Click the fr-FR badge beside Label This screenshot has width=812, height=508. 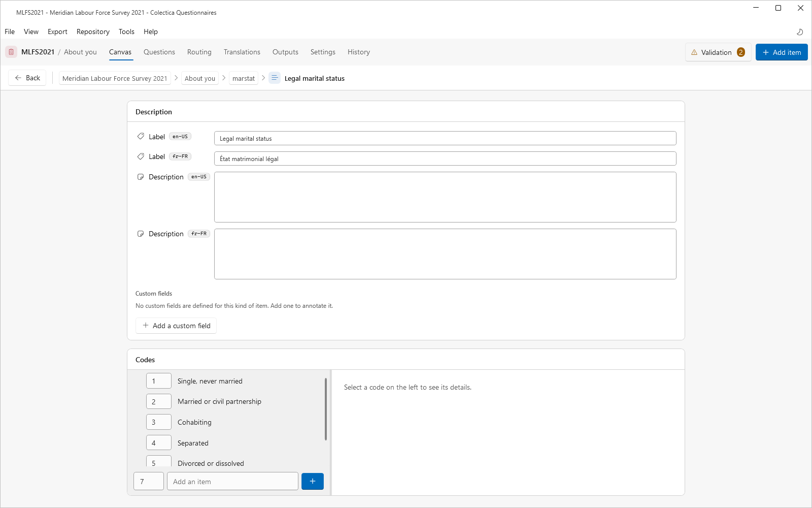(x=180, y=156)
